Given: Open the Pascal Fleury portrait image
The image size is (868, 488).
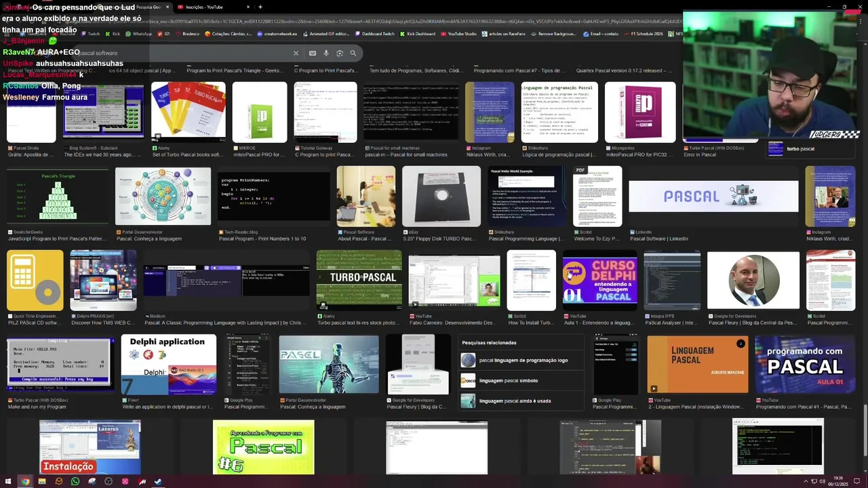Looking at the screenshot, I should 753,280.
